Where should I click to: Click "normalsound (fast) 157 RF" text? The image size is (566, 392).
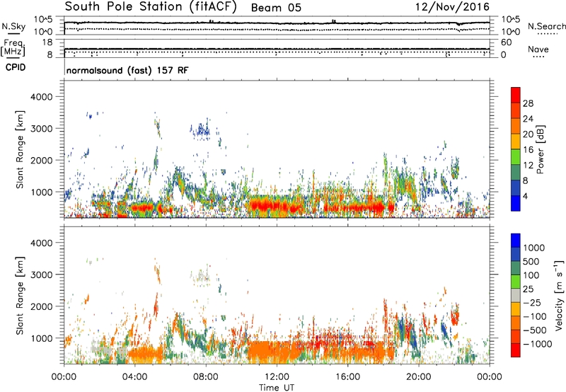[127, 70]
